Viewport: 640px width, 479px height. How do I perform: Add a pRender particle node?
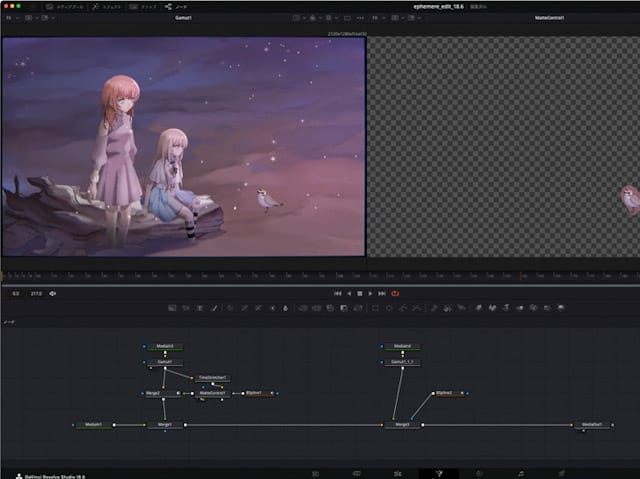pyautogui.click(x=462, y=308)
